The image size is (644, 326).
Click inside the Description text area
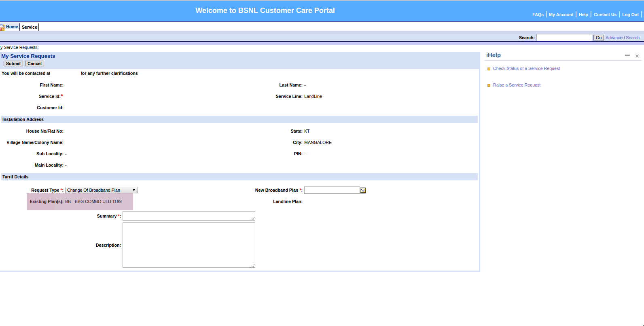pyautogui.click(x=189, y=245)
